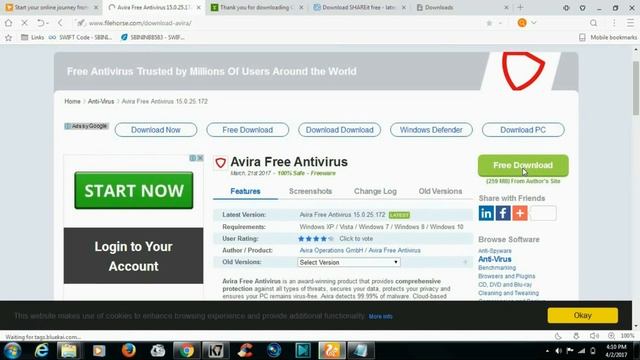Open the three-dot more options icon
This screenshot has height=360, width=640.
coord(614,23)
